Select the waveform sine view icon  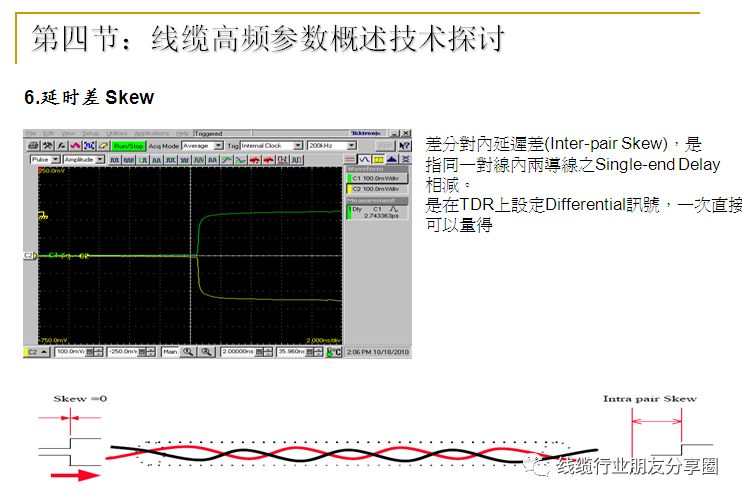point(365,159)
